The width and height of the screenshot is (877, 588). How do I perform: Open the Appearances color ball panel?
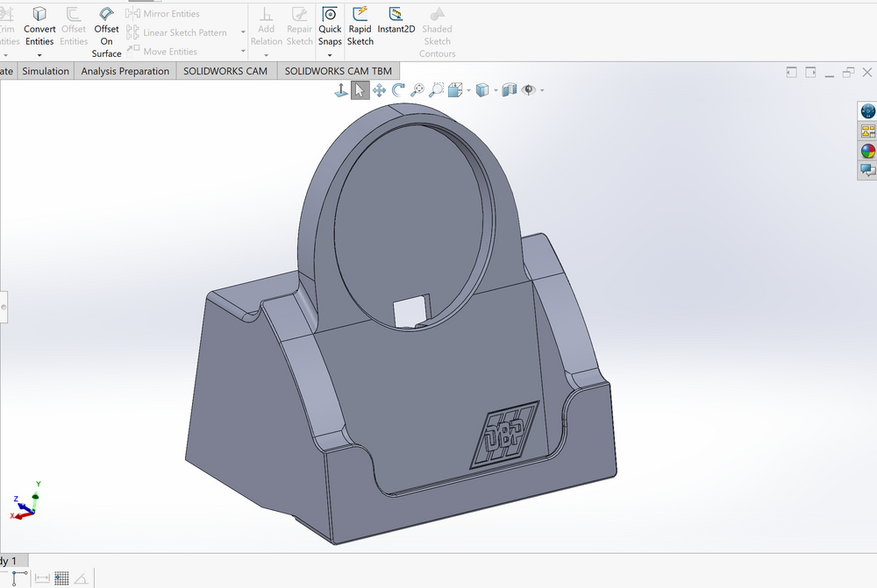(867, 151)
